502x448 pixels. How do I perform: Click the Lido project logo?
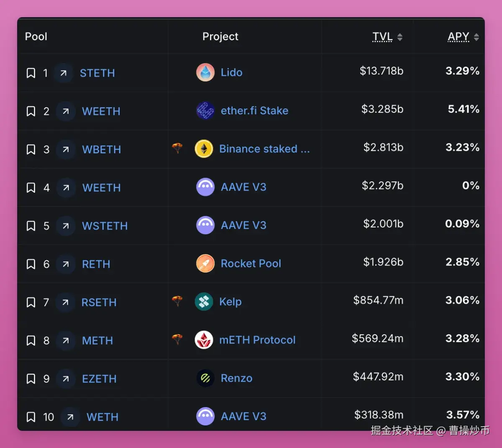pos(205,72)
